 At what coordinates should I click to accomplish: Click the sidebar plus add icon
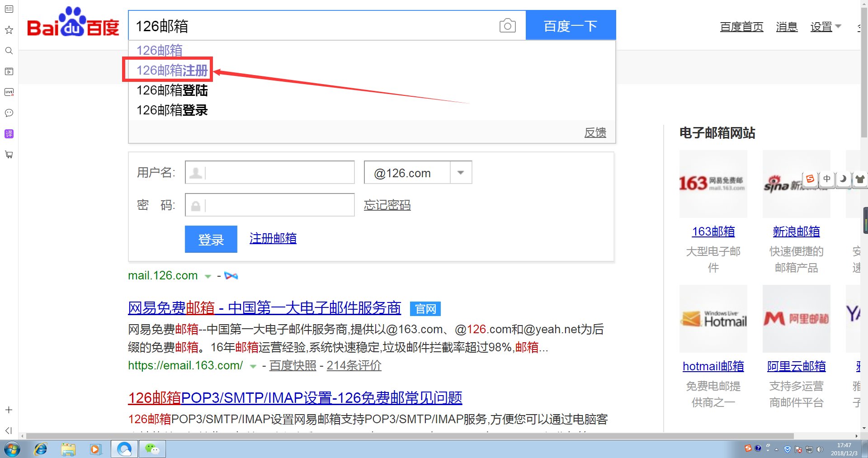pyautogui.click(x=9, y=410)
